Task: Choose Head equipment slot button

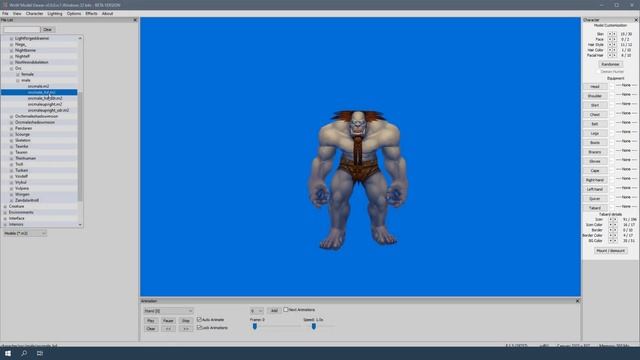Action: tap(595, 87)
